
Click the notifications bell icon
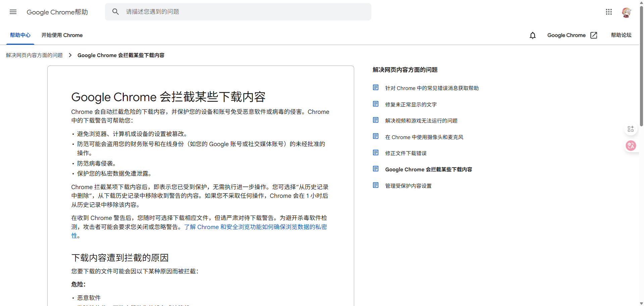(533, 35)
